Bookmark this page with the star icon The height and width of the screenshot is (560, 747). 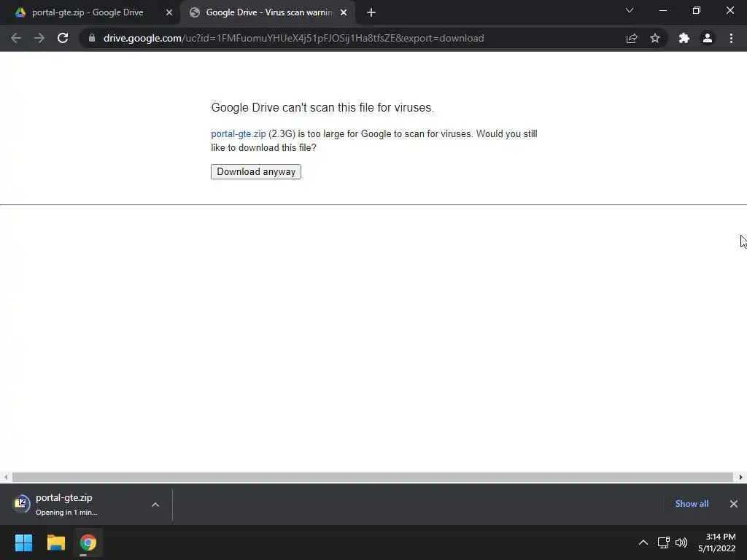pos(655,38)
